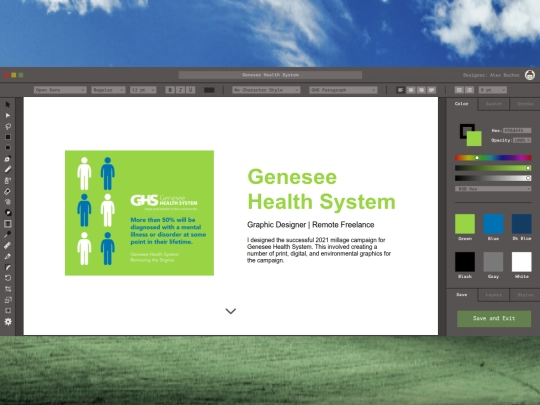This screenshot has width=540, height=405.
Task: Click the fill and stroke default icon
Action: coord(8,213)
